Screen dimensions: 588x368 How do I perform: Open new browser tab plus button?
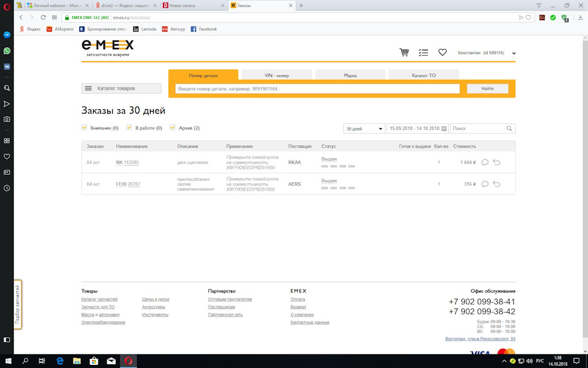tap(301, 6)
